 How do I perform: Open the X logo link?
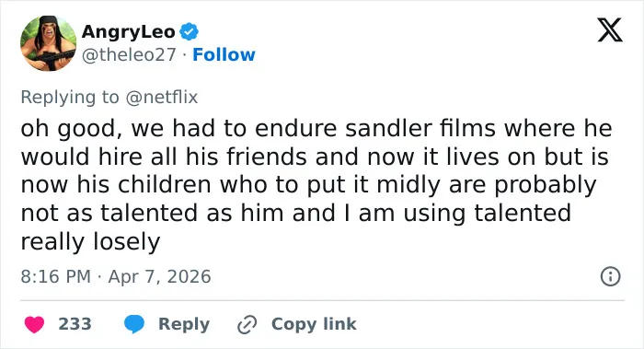610,30
